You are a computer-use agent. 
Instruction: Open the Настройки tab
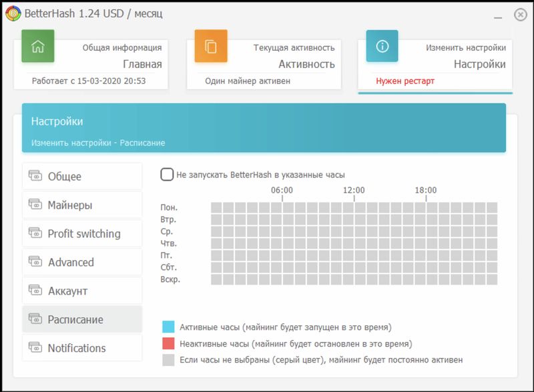(x=479, y=64)
